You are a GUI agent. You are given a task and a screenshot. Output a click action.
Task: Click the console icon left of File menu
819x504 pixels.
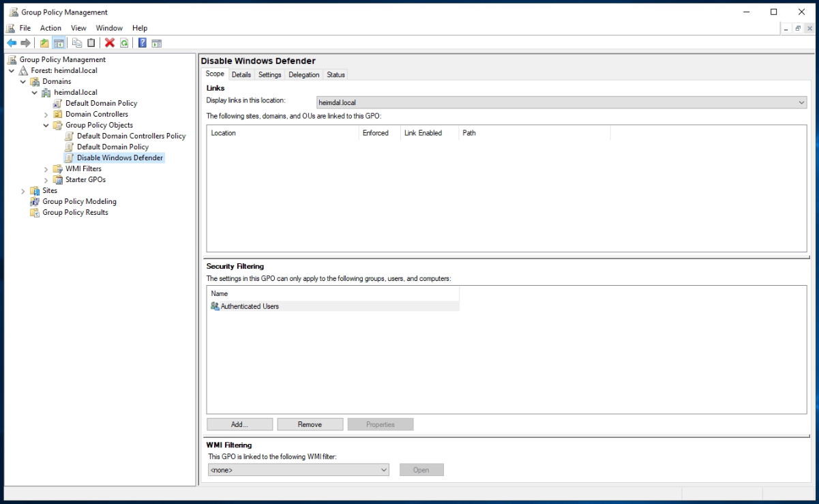click(x=10, y=28)
